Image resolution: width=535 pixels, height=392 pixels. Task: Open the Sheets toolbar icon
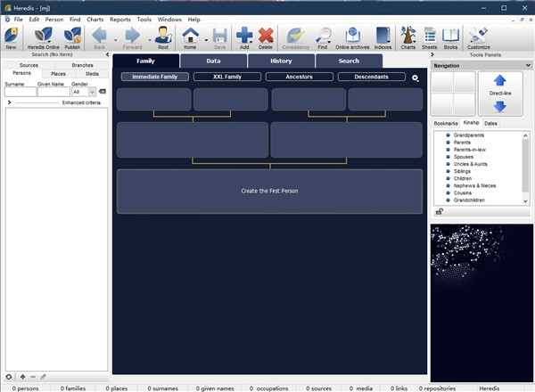click(x=429, y=37)
